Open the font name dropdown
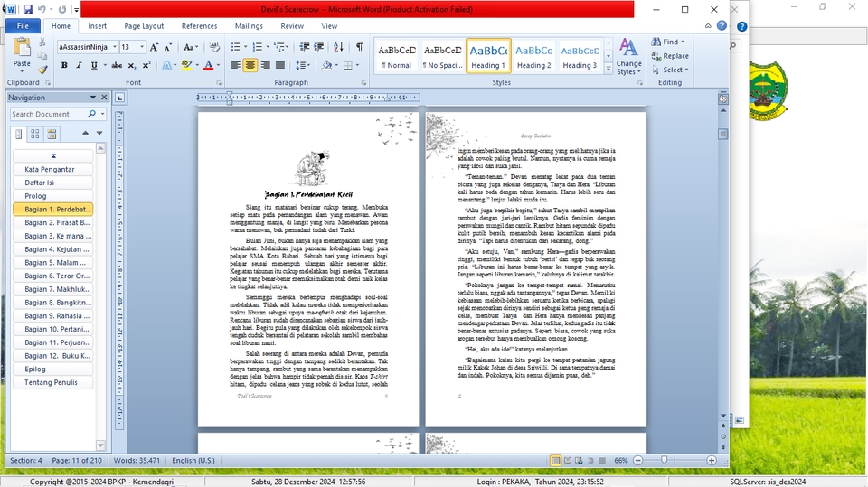Screen dimensions: 868x487 pyautogui.click(x=115, y=47)
